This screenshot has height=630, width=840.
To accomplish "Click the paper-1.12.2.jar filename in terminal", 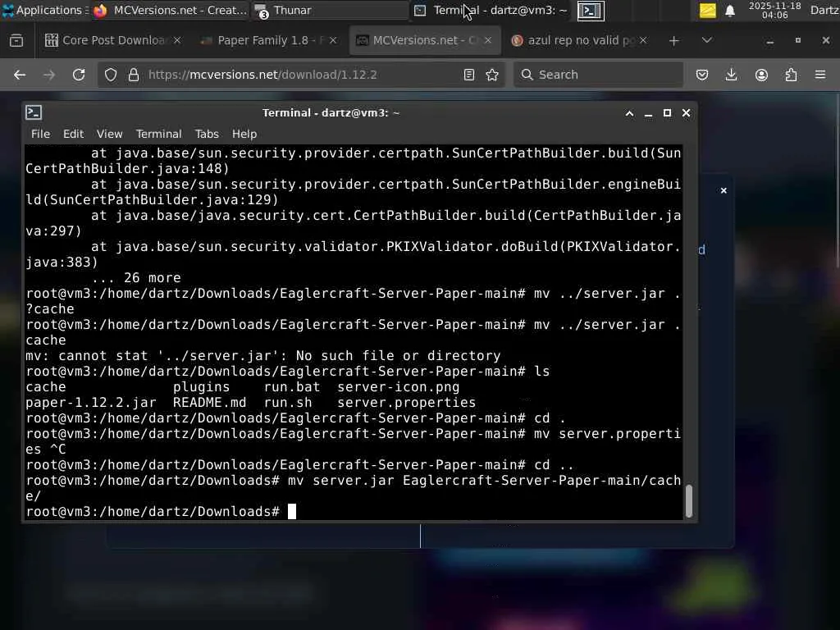I will [91, 402].
